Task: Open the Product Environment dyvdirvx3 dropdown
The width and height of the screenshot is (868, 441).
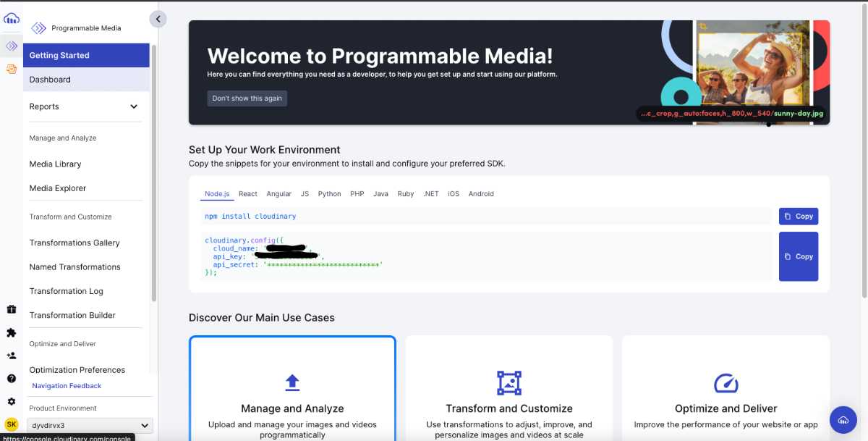Action: click(90, 426)
